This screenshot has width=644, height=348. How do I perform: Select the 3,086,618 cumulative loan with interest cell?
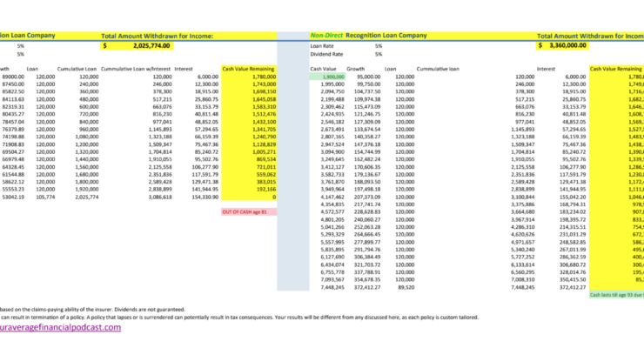click(162, 197)
